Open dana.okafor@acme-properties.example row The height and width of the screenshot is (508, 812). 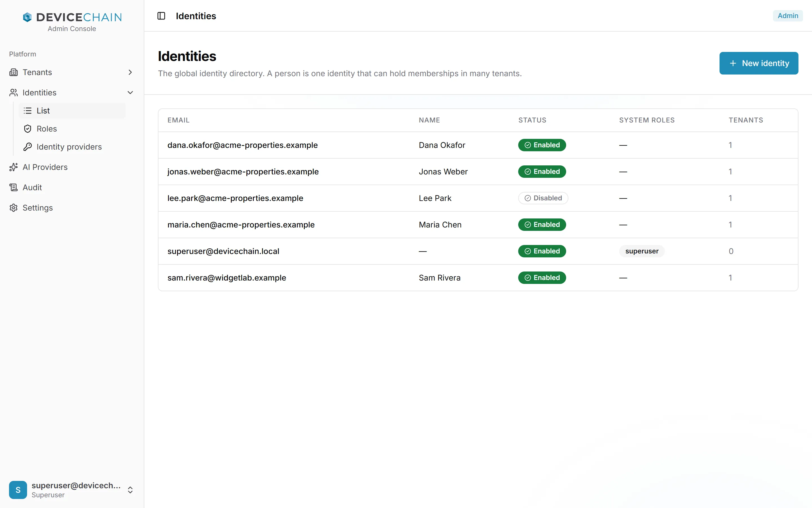(478, 145)
